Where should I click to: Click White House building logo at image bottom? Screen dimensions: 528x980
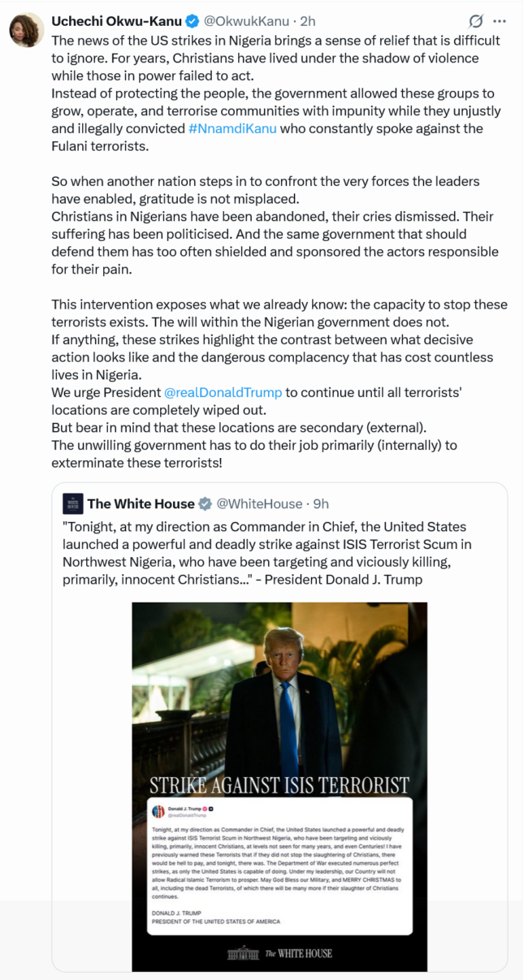pyautogui.click(x=242, y=952)
